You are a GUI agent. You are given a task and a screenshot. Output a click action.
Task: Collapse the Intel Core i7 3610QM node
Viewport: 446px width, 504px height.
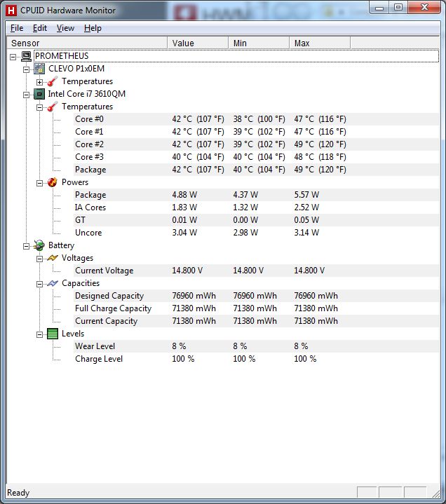[27, 95]
